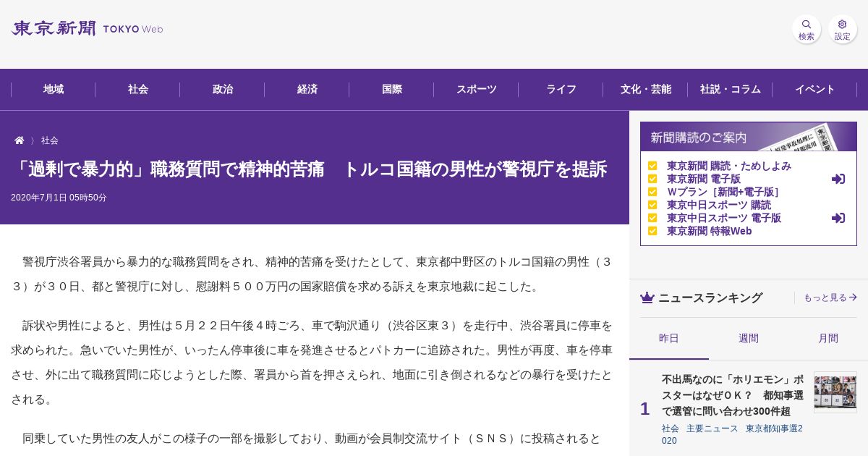The image size is (868, 456).
Task: Open the ホリエモン poster ranking article
Action: [x=733, y=395]
